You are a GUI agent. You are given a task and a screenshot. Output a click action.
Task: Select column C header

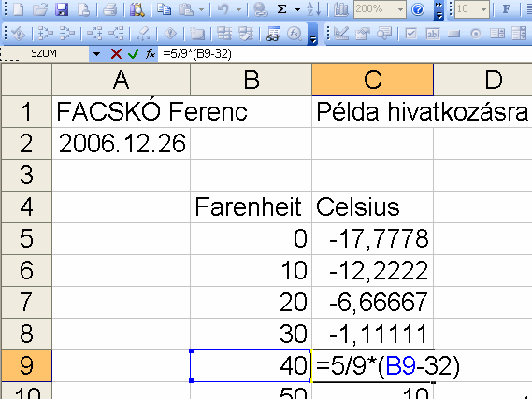[372, 79]
